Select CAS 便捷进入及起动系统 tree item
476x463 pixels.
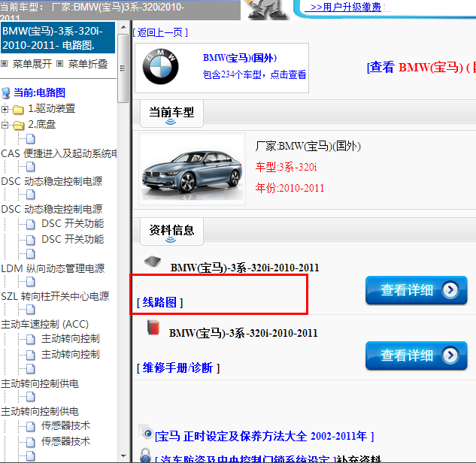coord(59,153)
